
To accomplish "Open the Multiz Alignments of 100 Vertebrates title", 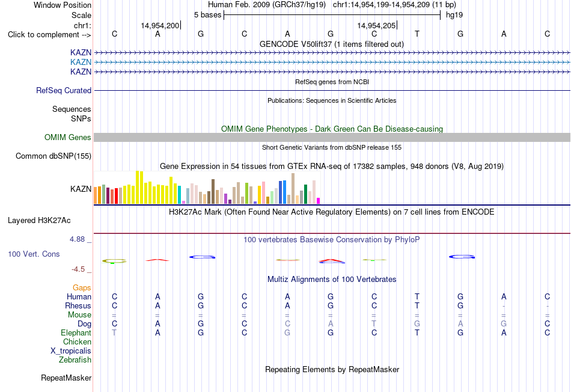I will click(332, 280).
